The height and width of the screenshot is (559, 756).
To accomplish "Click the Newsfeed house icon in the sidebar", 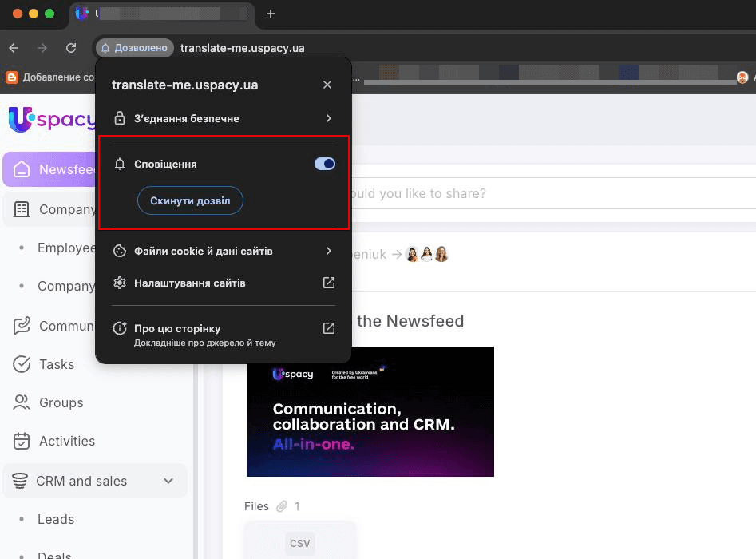I will coord(20,169).
